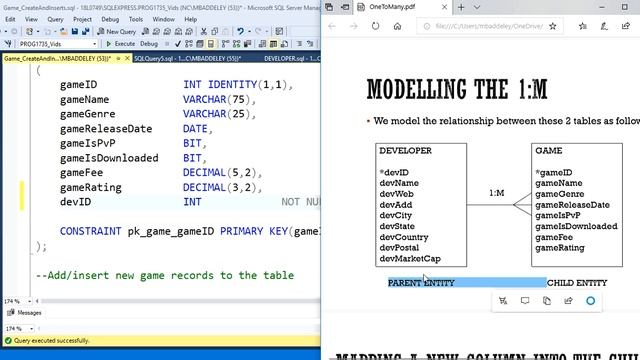Image resolution: width=640 pixels, height=360 pixels.
Task: Click the Properties window icon in top toolbar
Action: (279, 31)
